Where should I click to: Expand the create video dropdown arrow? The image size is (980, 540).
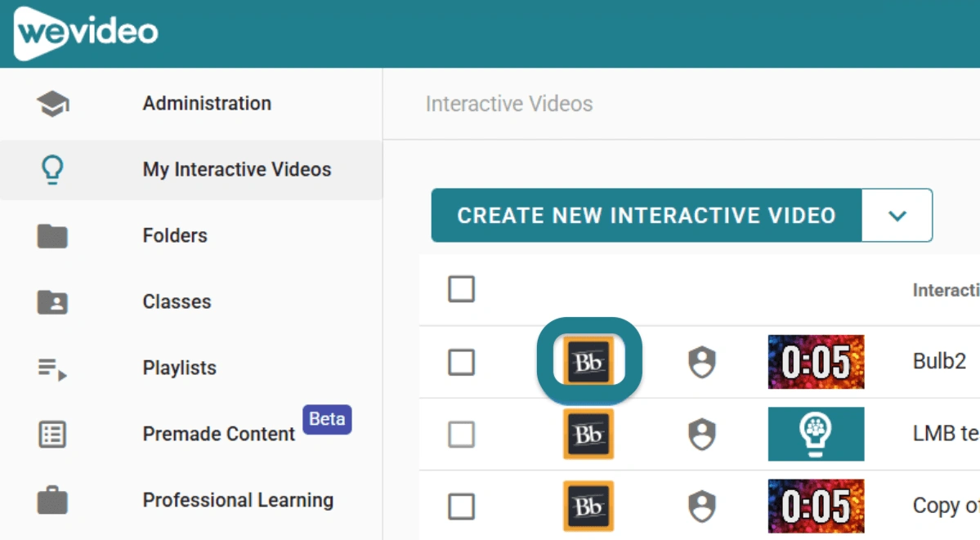pyautogui.click(x=897, y=216)
